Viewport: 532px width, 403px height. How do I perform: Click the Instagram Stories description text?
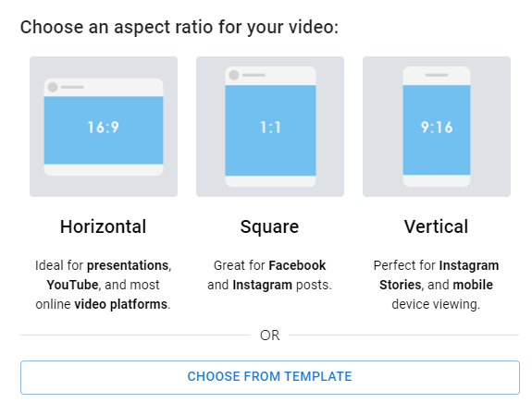click(436, 285)
